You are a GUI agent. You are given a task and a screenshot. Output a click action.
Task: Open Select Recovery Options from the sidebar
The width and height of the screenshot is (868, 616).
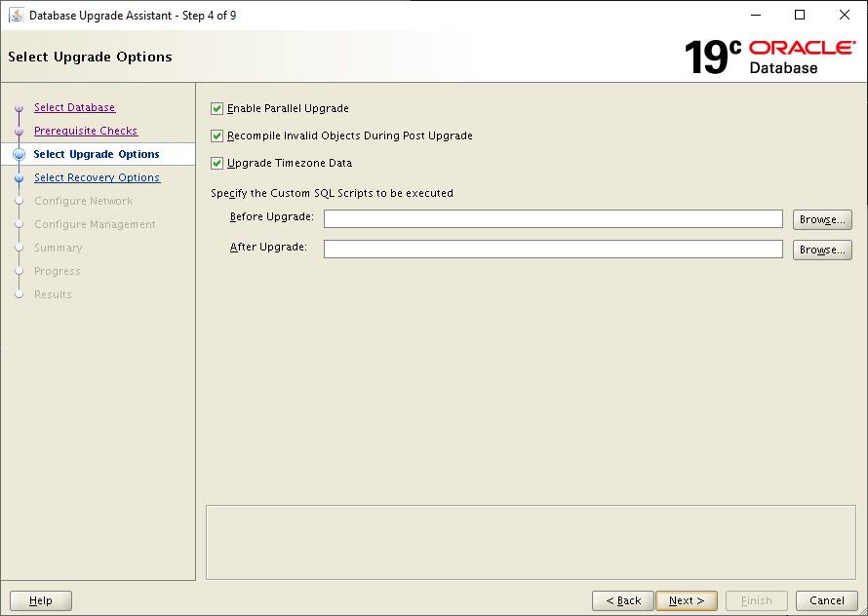pos(97,177)
